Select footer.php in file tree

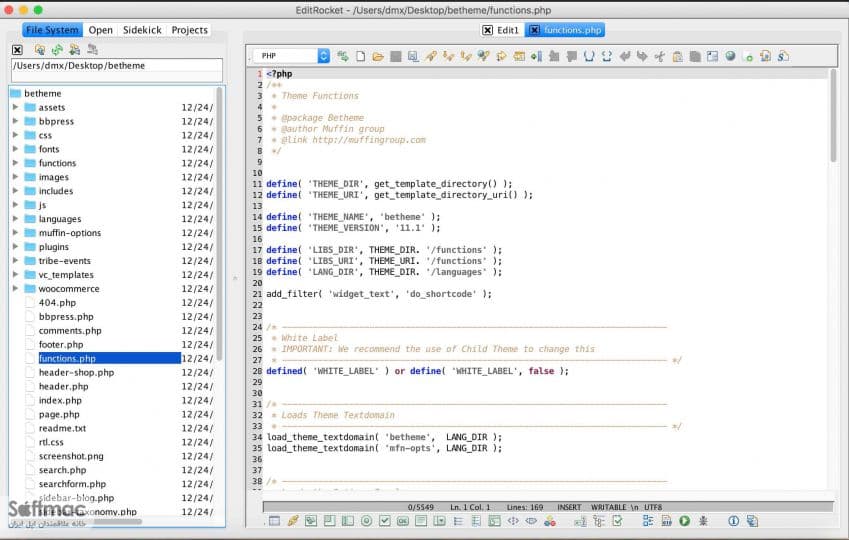click(x=61, y=344)
